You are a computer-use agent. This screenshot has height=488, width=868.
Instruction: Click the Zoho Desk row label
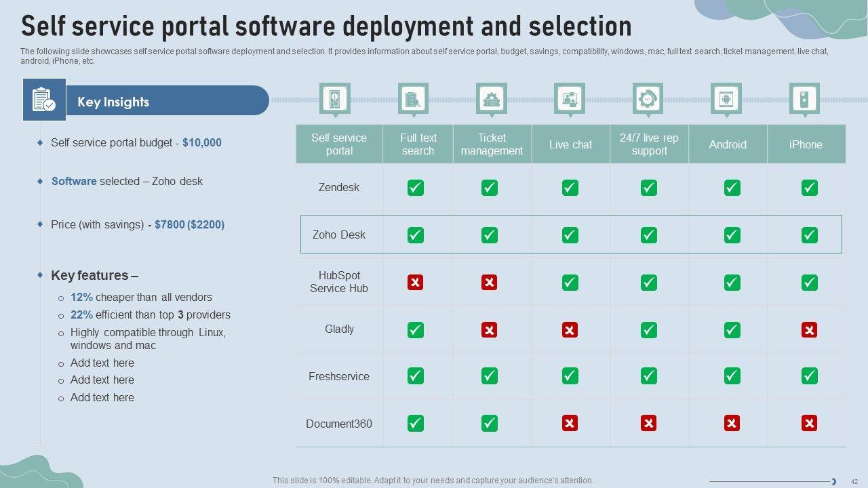pyautogui.click(x=339, y=235)
